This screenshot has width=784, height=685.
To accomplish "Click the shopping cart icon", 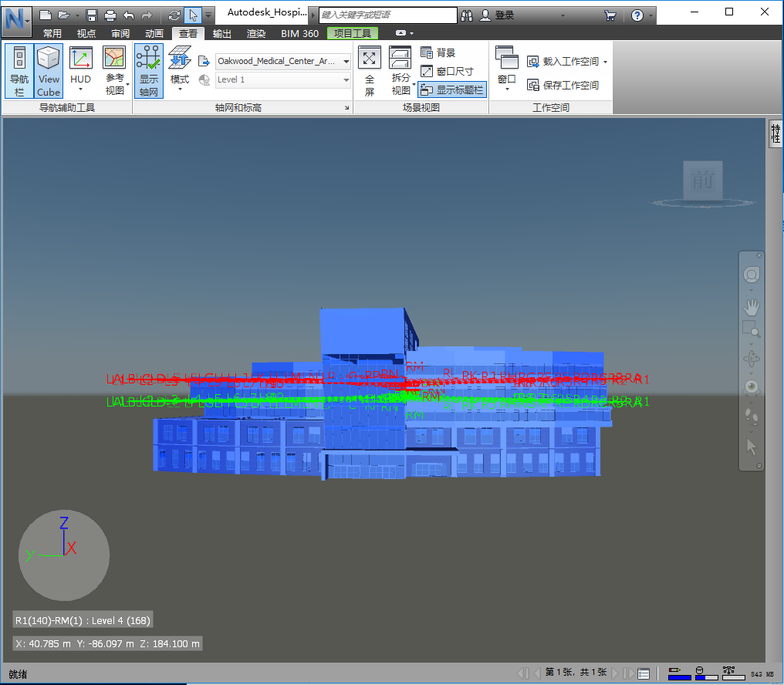I will pos(610,15).
